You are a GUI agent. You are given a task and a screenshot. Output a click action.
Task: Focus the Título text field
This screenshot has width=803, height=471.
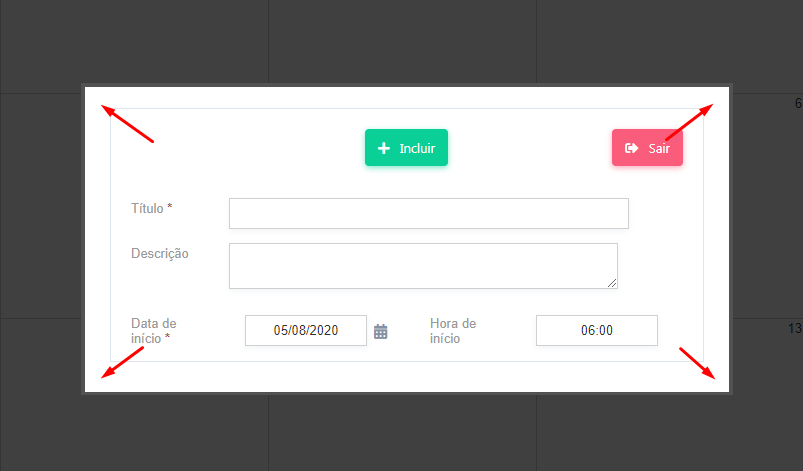click(x=428, y=214)
